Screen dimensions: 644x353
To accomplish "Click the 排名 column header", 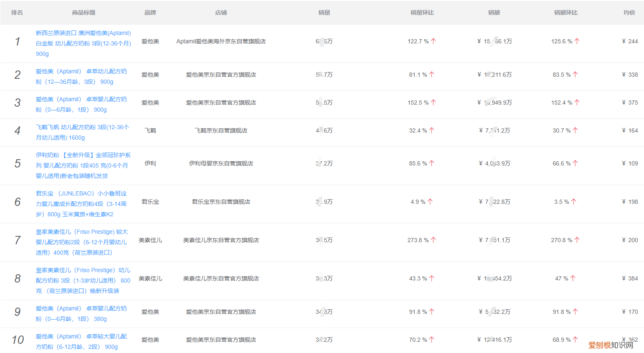I will tap(17, 12).
